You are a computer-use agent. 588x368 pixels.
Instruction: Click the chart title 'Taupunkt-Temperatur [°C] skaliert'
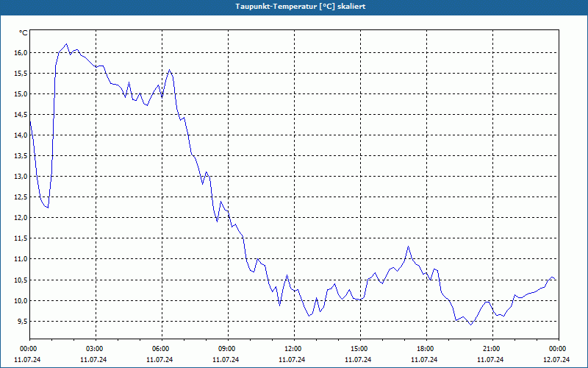(301, 7)
